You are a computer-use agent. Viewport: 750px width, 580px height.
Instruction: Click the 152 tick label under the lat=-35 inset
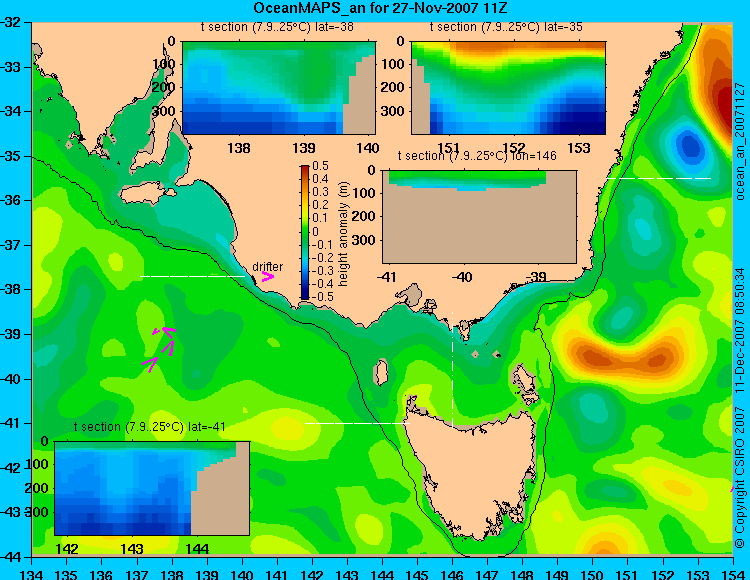[514, 148]
